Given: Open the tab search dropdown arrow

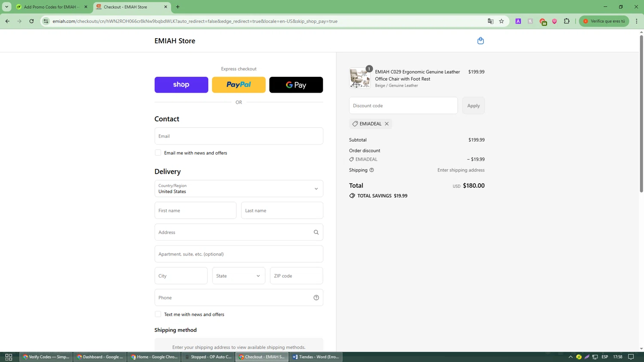Looking at the screenshot, I should [6, 7].
